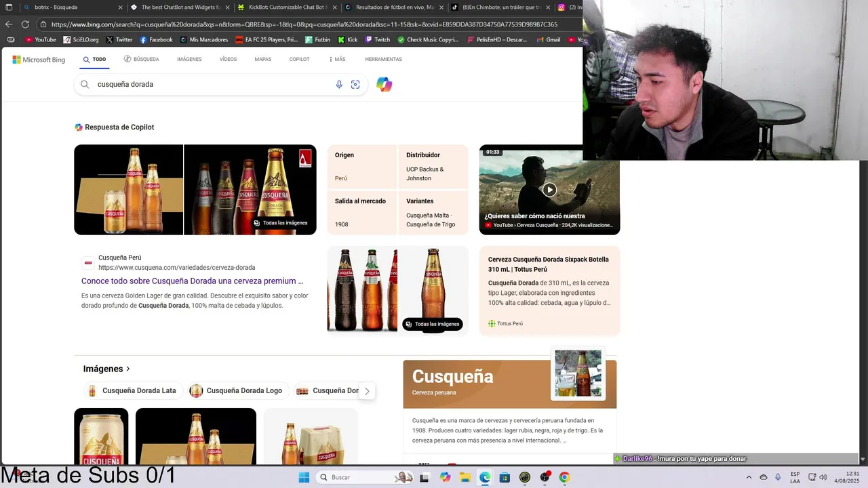Go back with browser back arrow

(9, 24)
